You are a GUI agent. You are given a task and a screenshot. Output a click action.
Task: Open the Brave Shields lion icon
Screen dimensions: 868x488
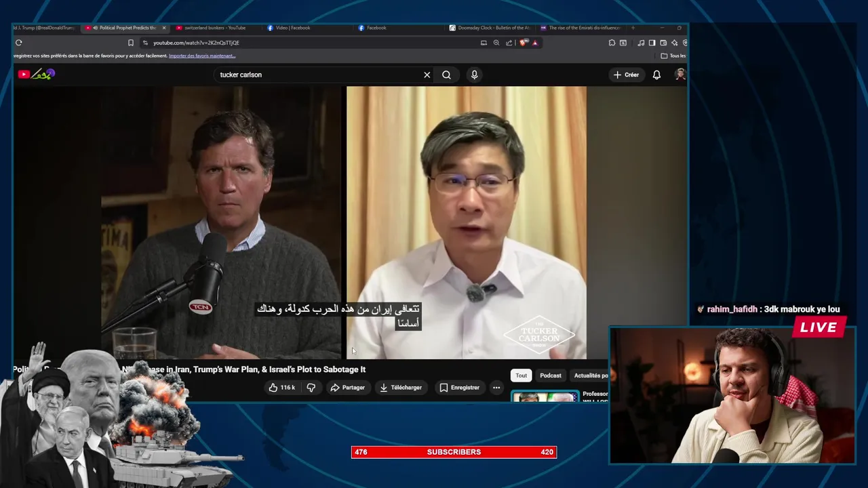[x=524, y=43]
